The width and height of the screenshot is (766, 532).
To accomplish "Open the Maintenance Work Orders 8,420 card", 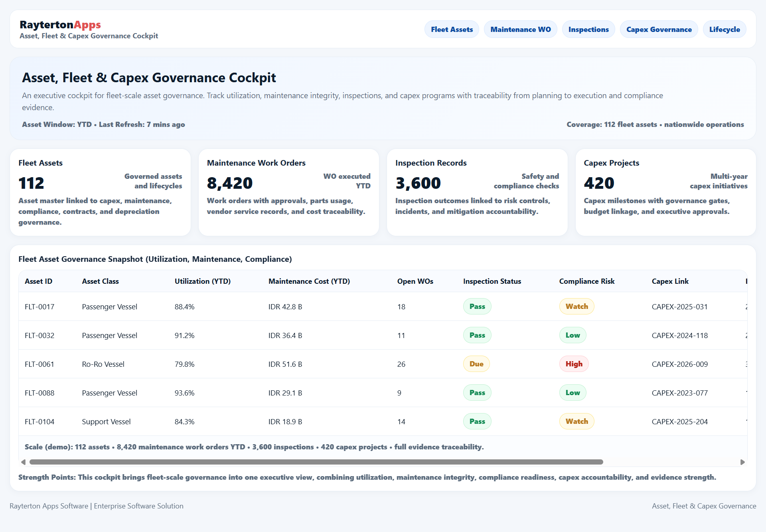I will coord(288,192).
